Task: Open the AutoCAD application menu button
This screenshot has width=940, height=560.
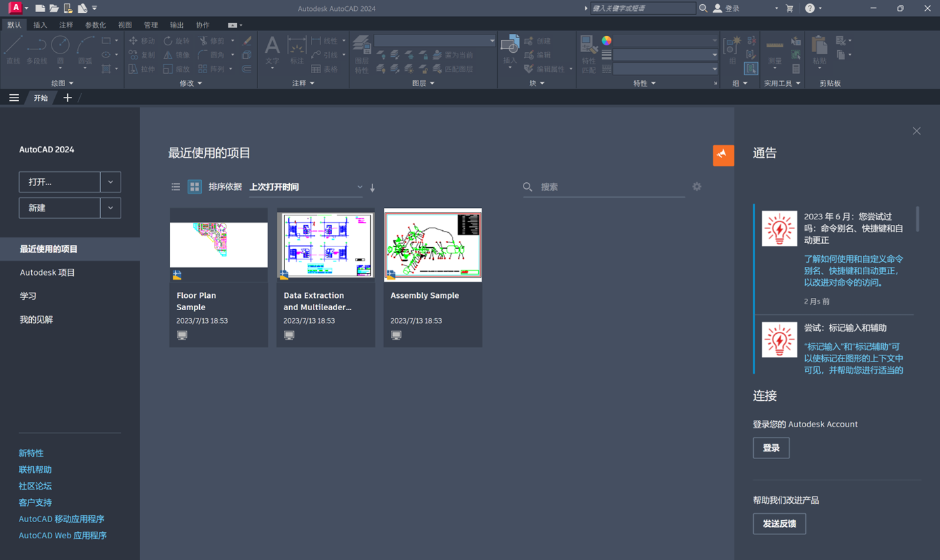Action: 15,8
